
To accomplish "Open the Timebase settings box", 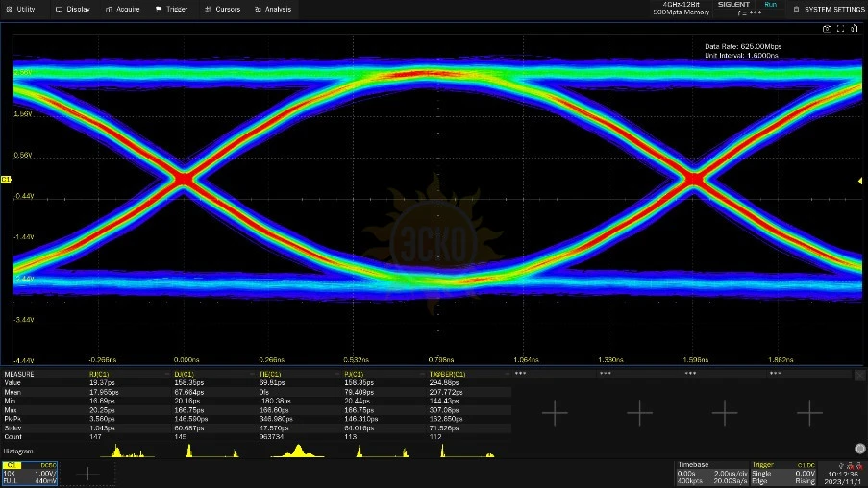I will [x=711, y=474].
